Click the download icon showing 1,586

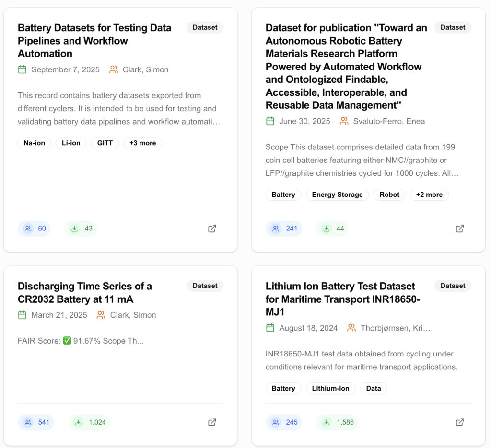tap(327, 422)
